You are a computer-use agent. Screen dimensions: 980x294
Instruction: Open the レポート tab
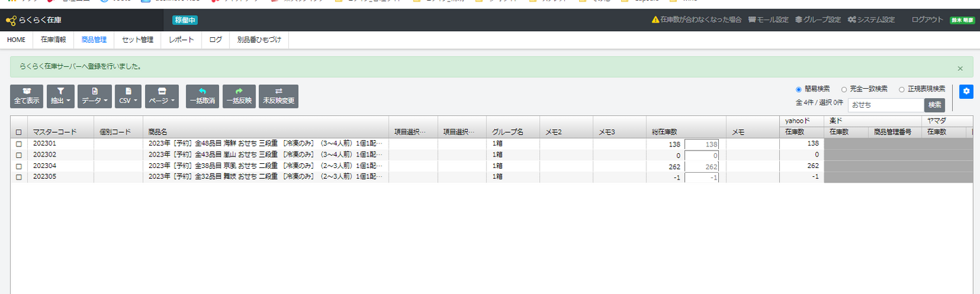(x=181, y=40)
